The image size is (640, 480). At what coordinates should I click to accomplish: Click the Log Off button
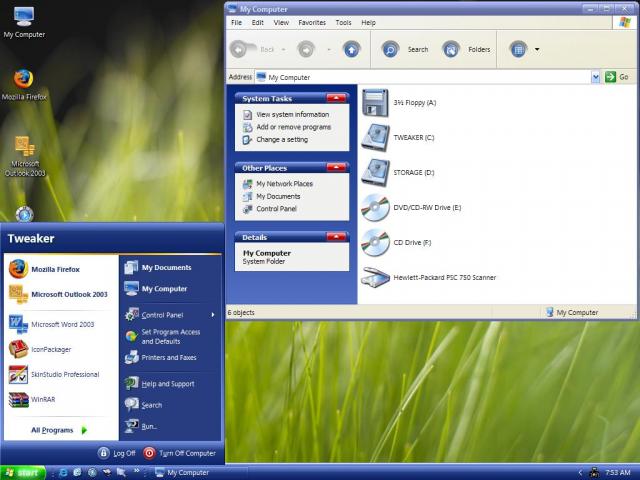pos(117,453)
